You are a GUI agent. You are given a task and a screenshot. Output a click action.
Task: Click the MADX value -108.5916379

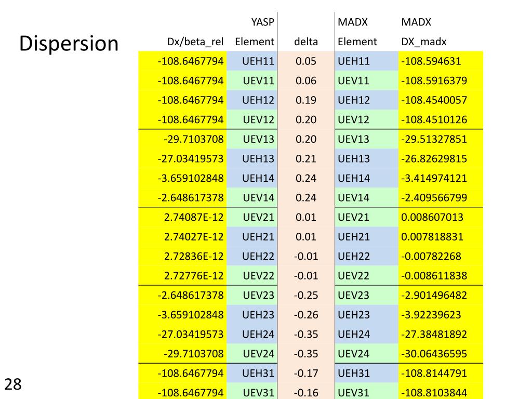click(x=434, y=81)
